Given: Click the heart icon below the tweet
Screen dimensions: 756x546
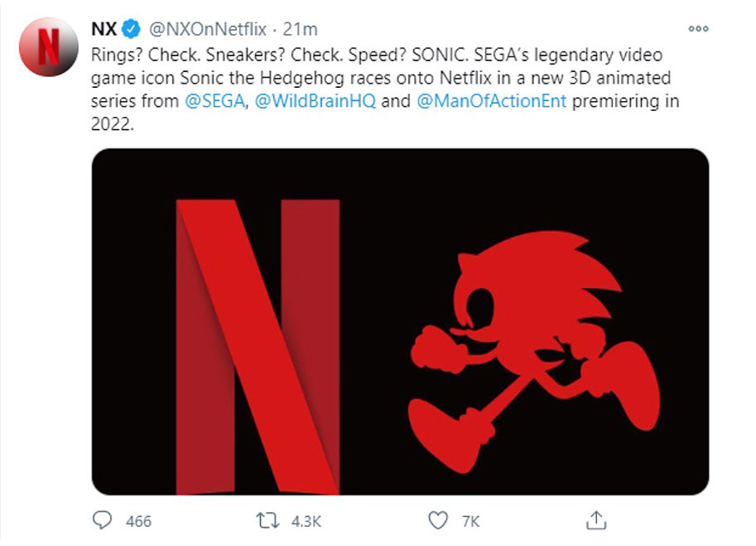Looking at the screenshot, I should tap(437, 521).
